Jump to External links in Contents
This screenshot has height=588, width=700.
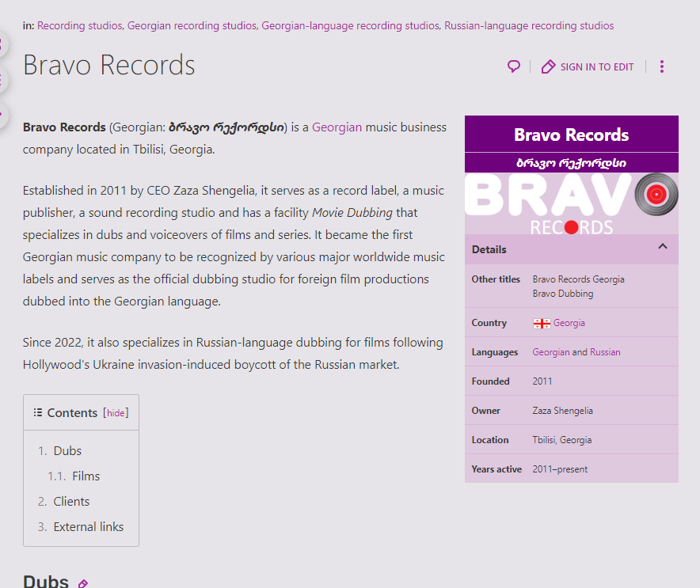[x=89, y=527]
